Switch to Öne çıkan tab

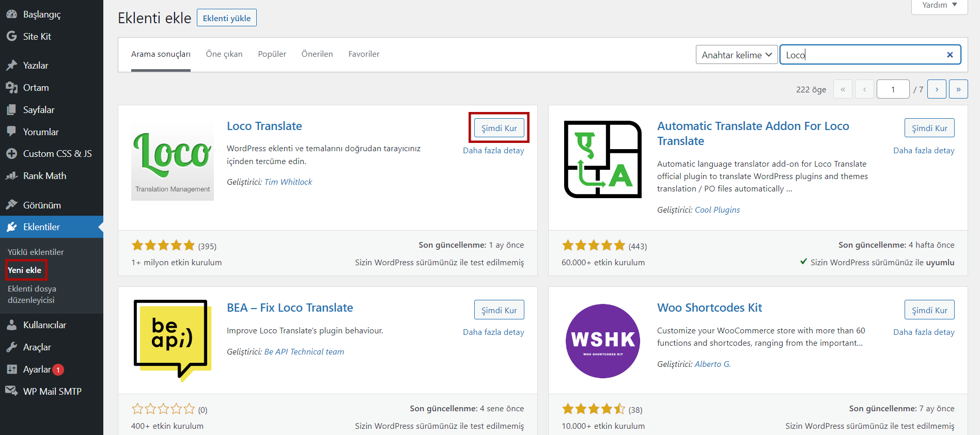(x=224, y=54)
